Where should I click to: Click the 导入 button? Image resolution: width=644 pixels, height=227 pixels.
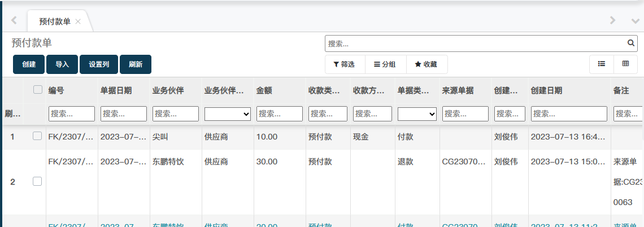point(62,64)
